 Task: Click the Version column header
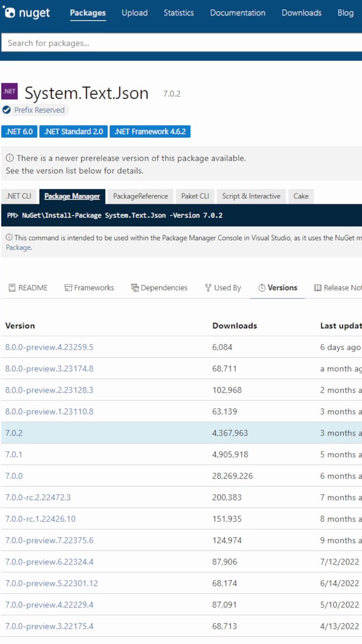point(20,326)
